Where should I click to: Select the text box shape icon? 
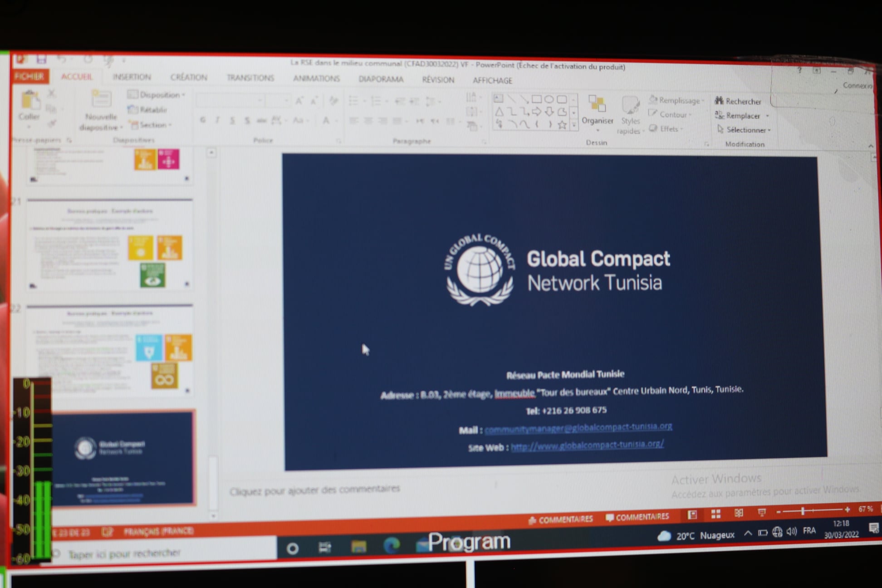(x=498, y=98)
